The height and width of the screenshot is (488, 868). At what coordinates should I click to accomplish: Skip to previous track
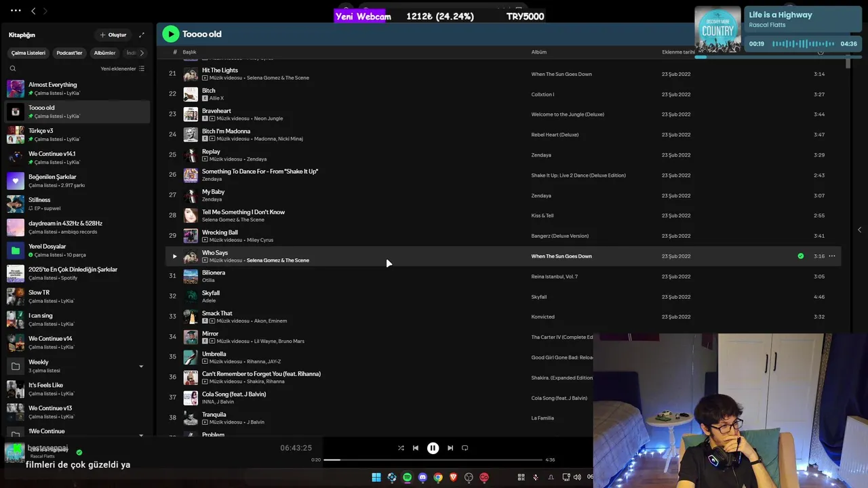416,448
